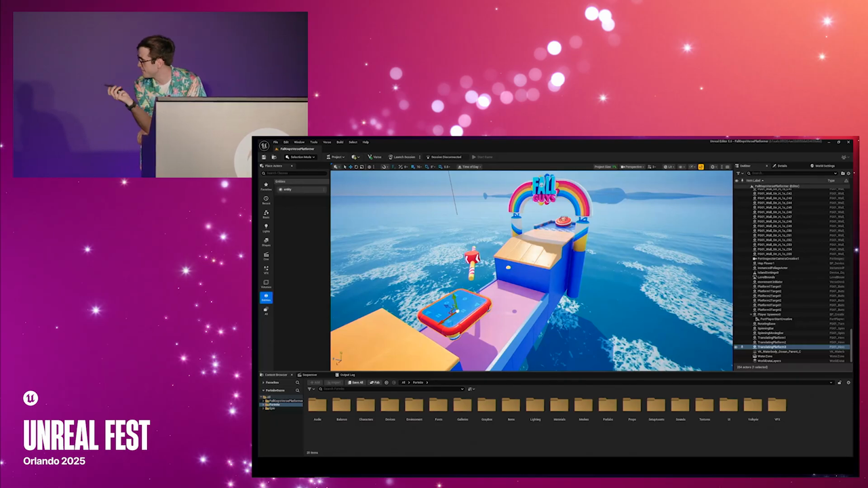Open the Time of Day dropdown
This screenshot has width=868, height=488.
pyautogui.click(x=469, y=167)
